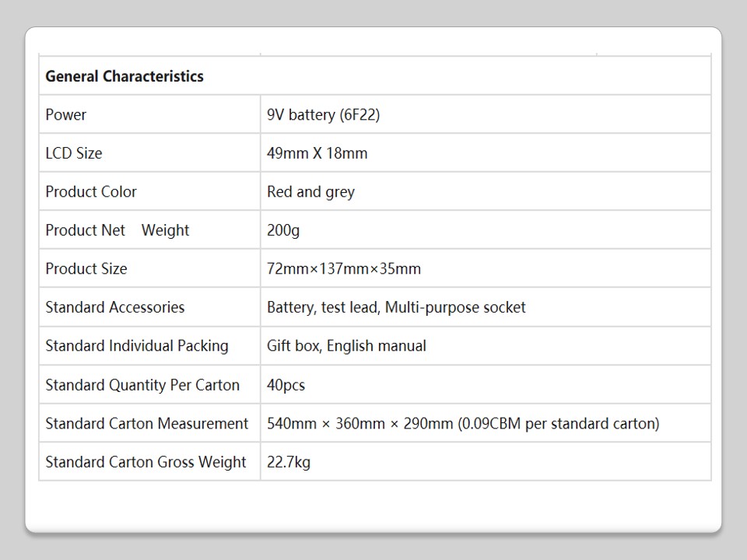The image size is (747, 560).
Task: Click the Red and grey value
Action: pyautogui.click(x=310, y=192)
